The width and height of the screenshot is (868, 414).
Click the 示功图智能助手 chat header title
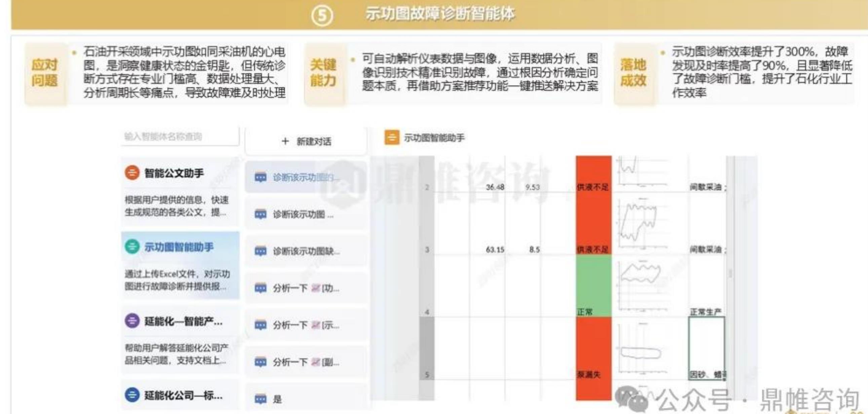pos(434,138)
